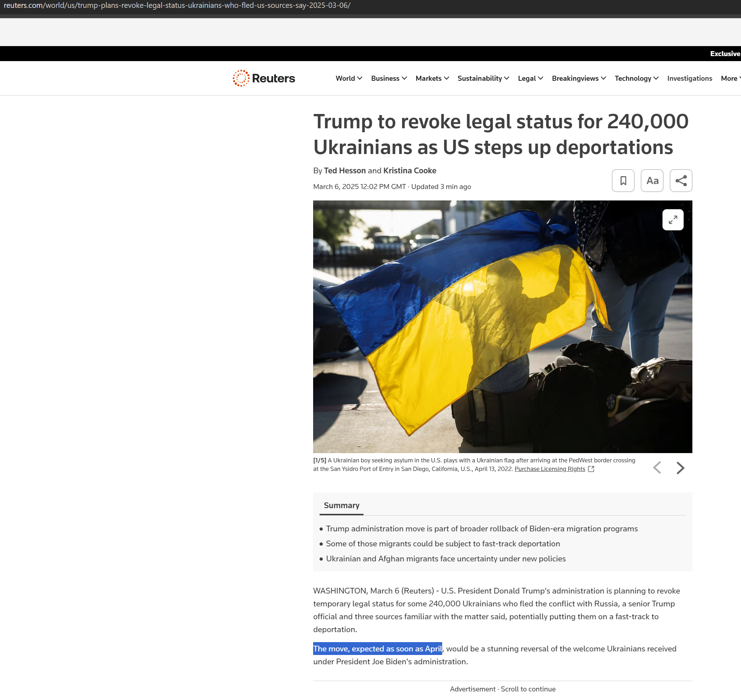Viewport: 741px width, 700px height.
Task: Click the Purchase Licensing Rights link
Action: pos(549,469)
